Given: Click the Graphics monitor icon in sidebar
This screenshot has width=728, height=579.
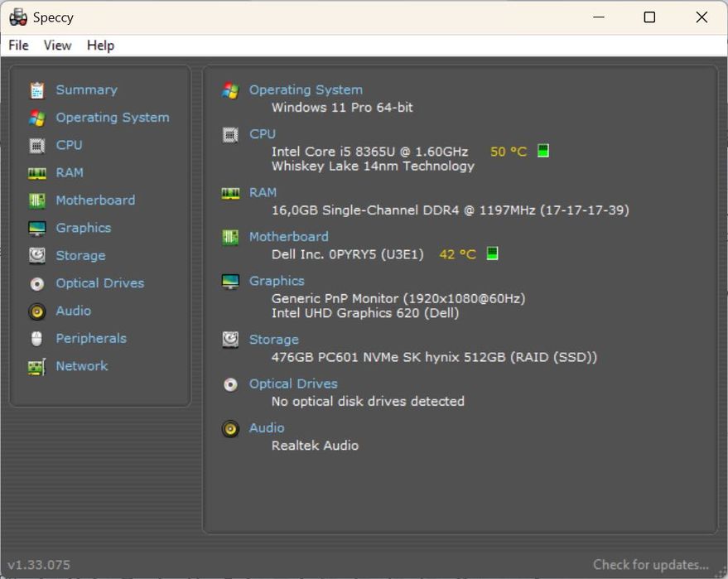Looking at the screenshot, I should click(37, 229).
